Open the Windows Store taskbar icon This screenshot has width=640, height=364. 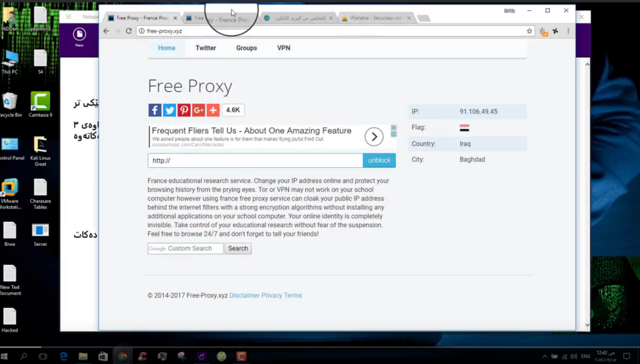click(103, 357)
